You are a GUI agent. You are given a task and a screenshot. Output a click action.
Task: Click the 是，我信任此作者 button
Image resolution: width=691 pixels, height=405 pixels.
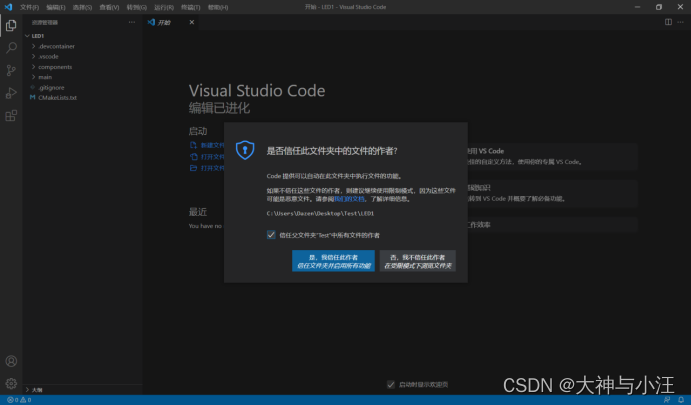coord(333,261)
